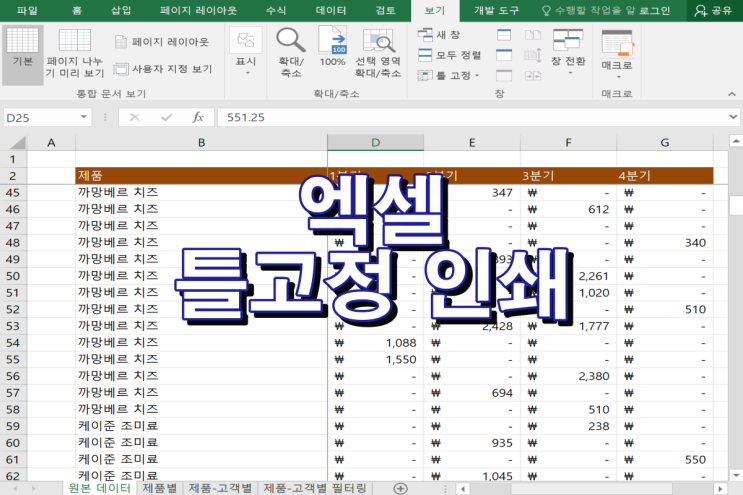Click the 공유 share button
Image resolution: width=743 pixels, height=495 pixels.
pos(714,10)
